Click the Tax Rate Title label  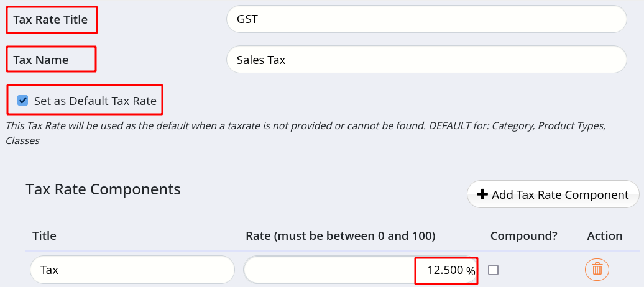[50, 19]
